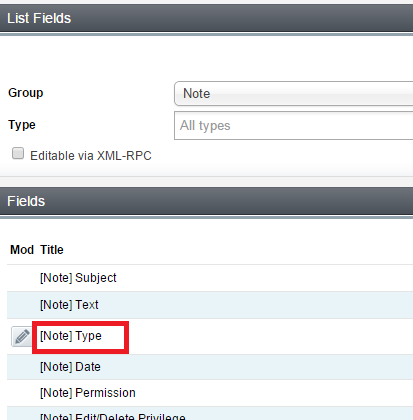Click the Editable via XML-RPC label text
Viewport: 413px width, 420px height.
[91, 156]
